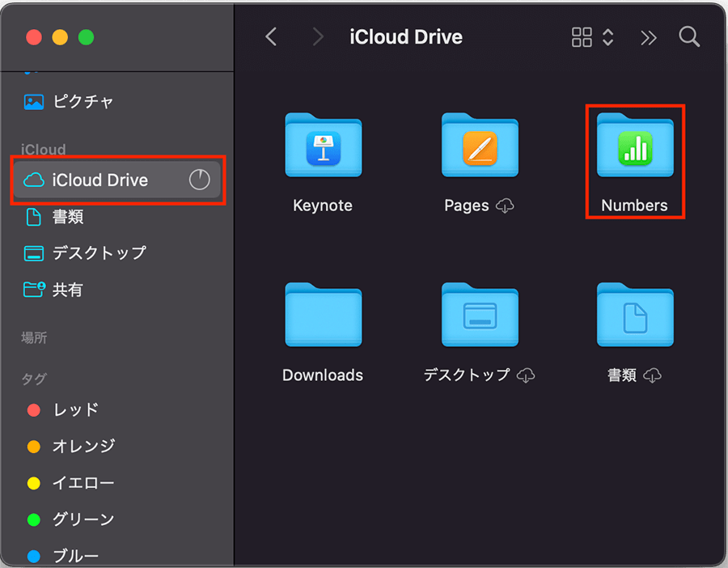
Task: Click the iCloud Drive sync progress indicator
Action: [200, 180]
